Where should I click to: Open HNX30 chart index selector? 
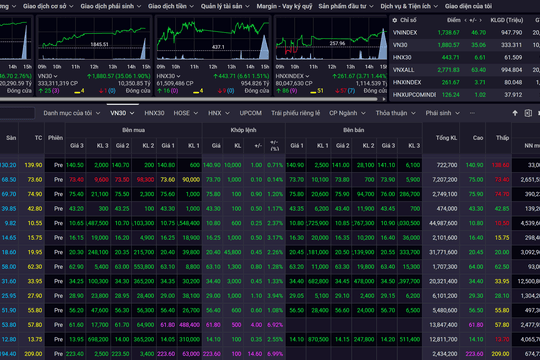[168, 76]
